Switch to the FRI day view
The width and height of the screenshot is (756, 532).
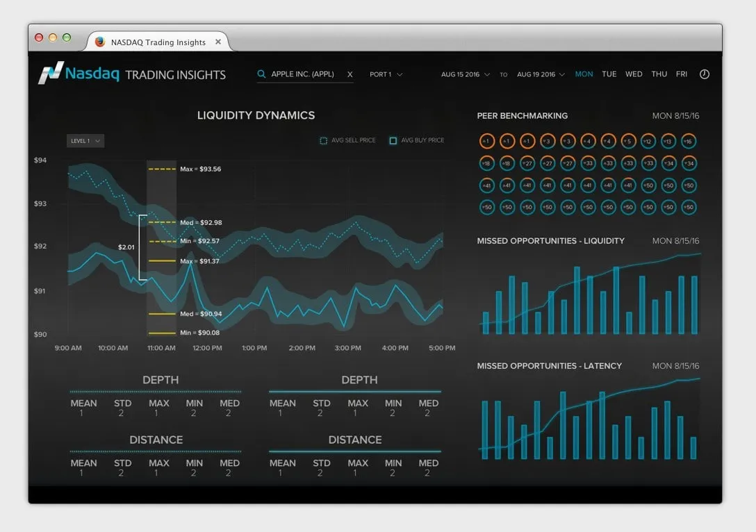tap(681, 74)
